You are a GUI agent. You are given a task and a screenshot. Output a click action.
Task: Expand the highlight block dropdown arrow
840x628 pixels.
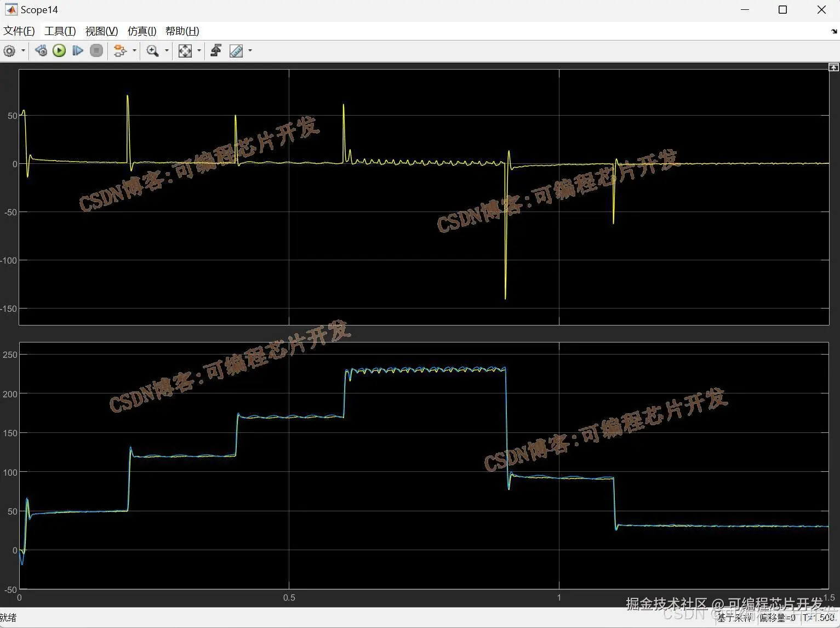point(134,51)
